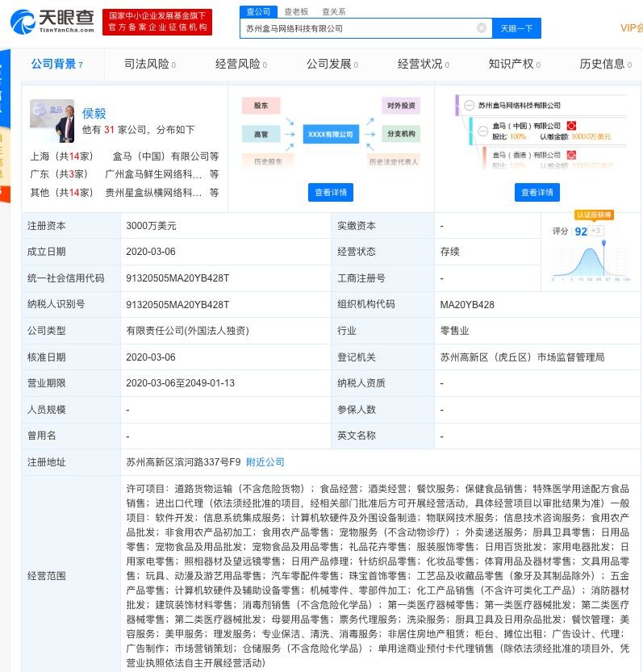Viewport: 643px width, 672px height.
Task: Switch to the 查老板 search tab
Action: tap(296, 11)
